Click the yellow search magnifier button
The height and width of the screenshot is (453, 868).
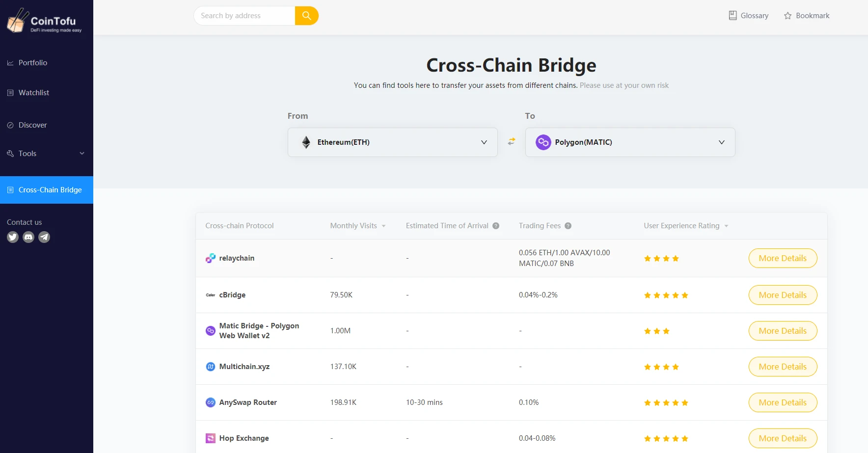tap(307, 16)
